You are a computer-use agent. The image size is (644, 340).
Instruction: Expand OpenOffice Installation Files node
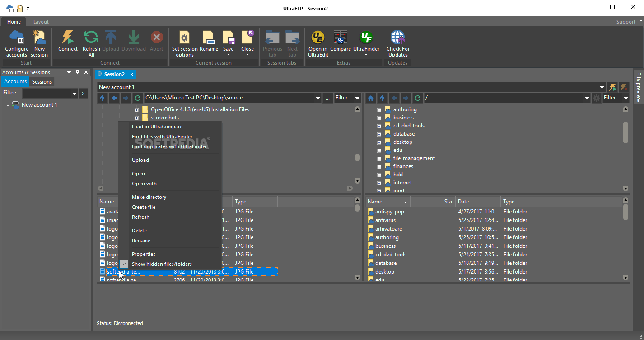(136, 110)
